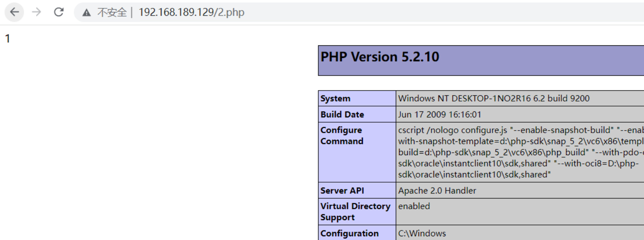Select the System row label
Image resolution: width=644 pixels, height=240 pixels.
pyautogui.click(x=335, y=99)
